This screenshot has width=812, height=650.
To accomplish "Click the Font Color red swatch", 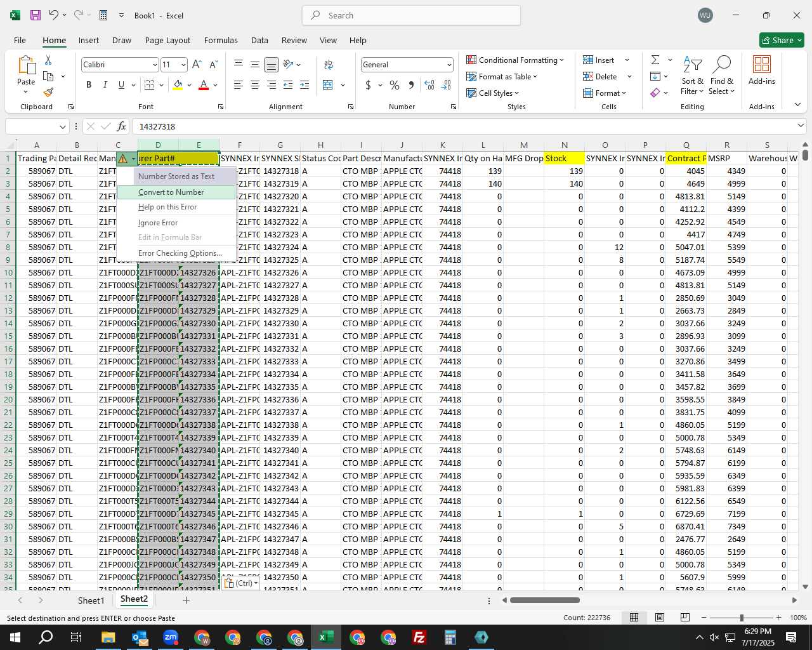I will pos(204,85).
